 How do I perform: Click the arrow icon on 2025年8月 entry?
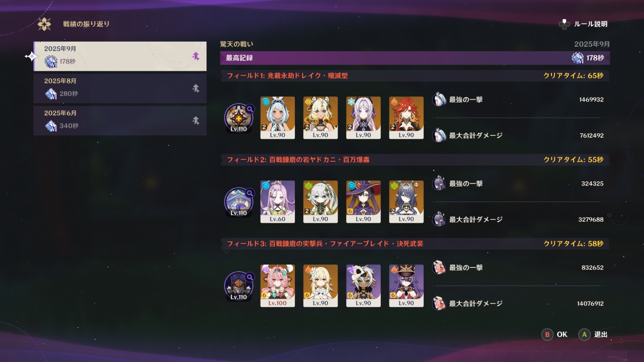pyautogui.click(x=196, y=88)
